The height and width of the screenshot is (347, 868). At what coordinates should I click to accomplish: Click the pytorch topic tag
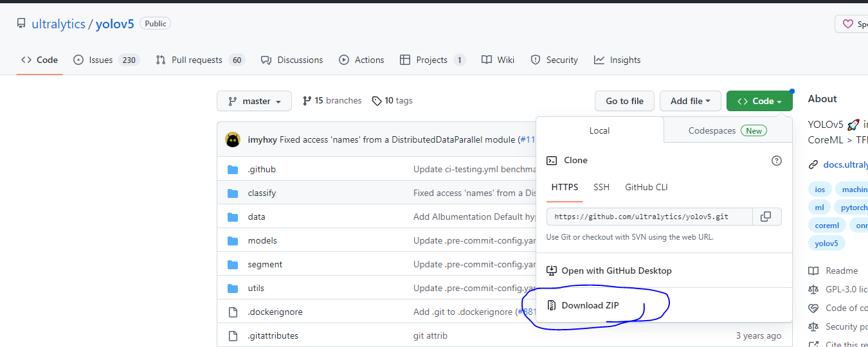coord(852,208)
